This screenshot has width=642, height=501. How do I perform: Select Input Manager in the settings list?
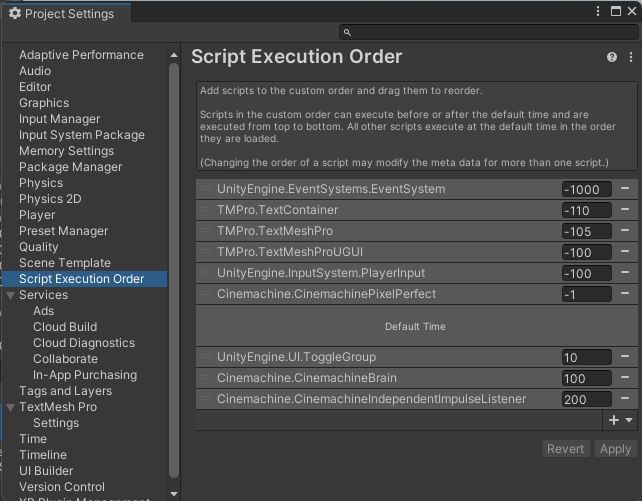coord(59,119)
